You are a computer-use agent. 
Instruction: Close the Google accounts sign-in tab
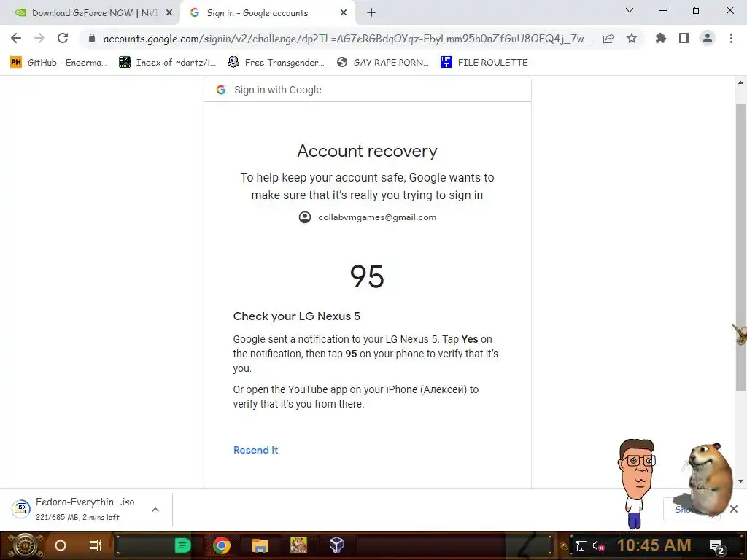coord(344,13)
